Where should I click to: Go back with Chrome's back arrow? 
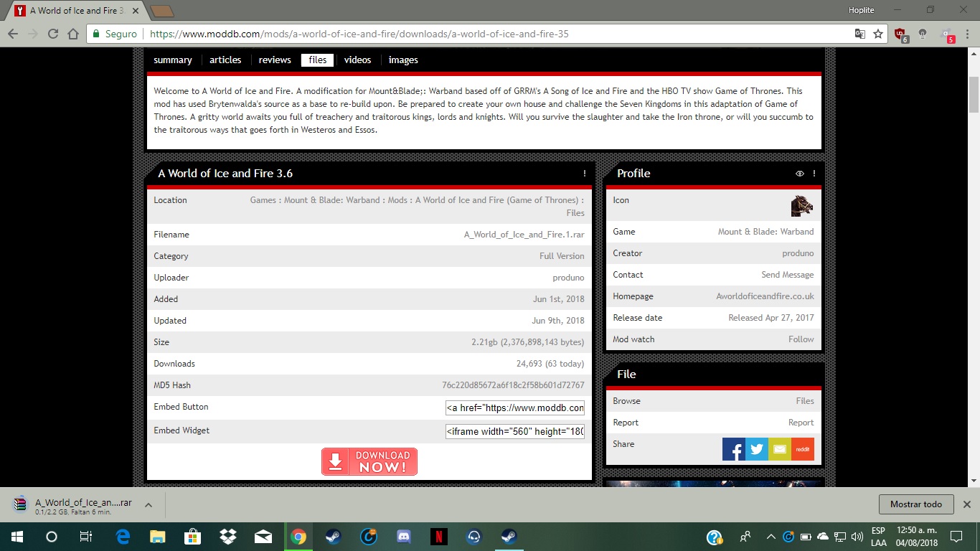click(13, 34)
